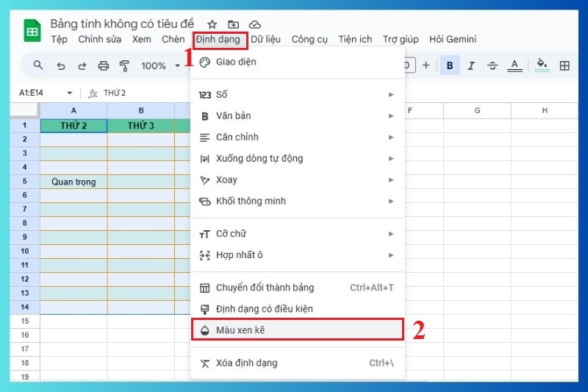Viewport: 588px width, 392px height.
Task: Open the Hỏi Gemini menu
Action: click(453, 40)
